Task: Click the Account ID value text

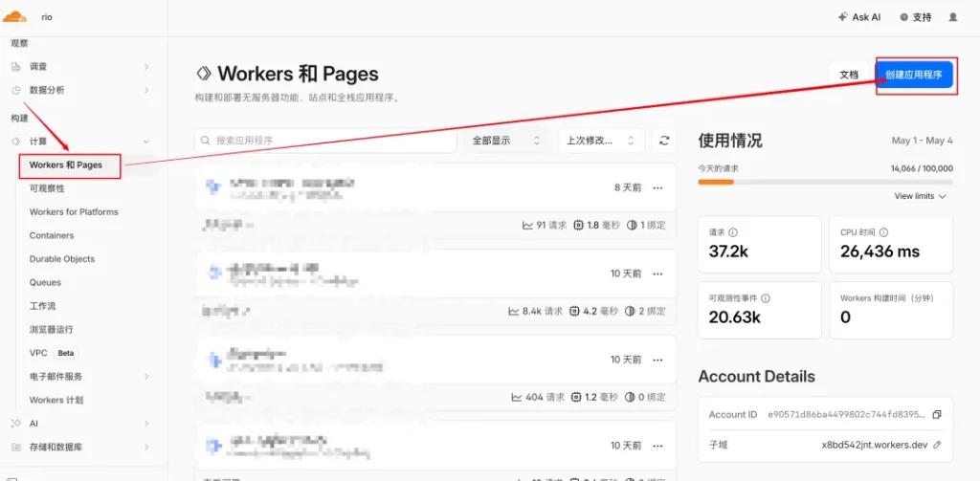Action: (x=848, y=415)
